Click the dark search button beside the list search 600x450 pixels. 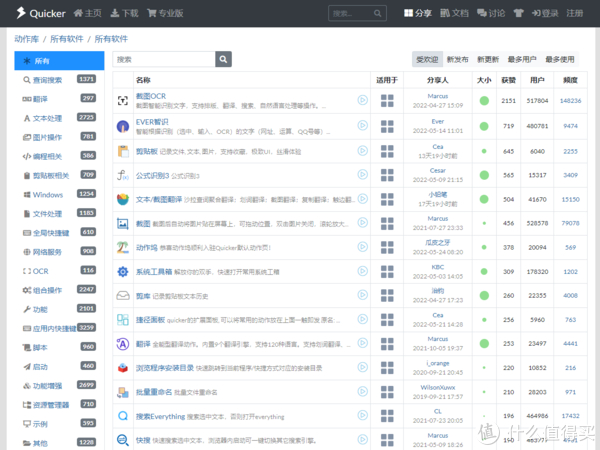point(223,59)
